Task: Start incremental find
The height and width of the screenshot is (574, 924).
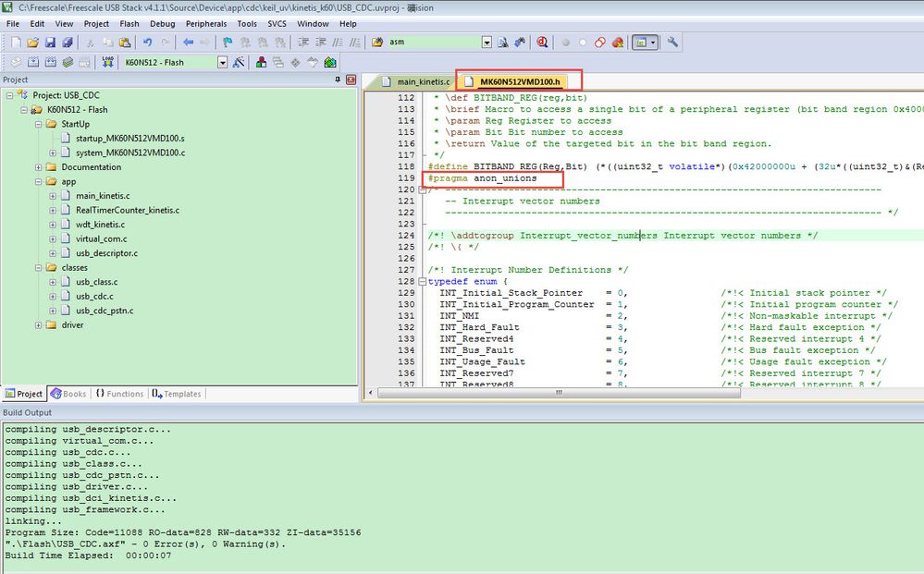Action: pyautogui.click(x=520, y=43)
